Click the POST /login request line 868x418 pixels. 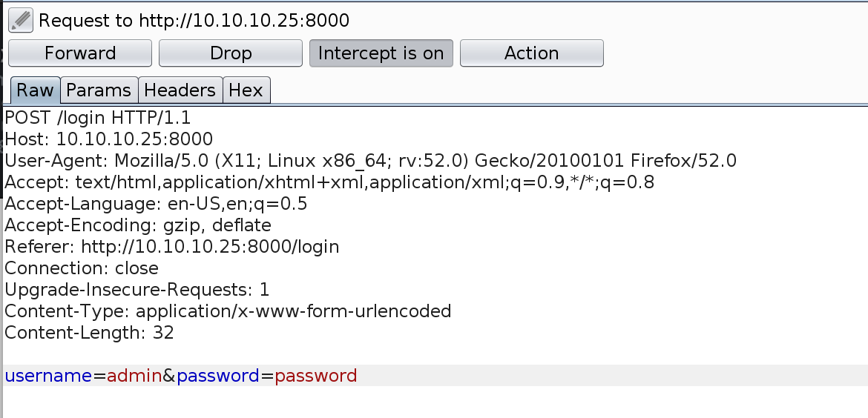[98, 117]
